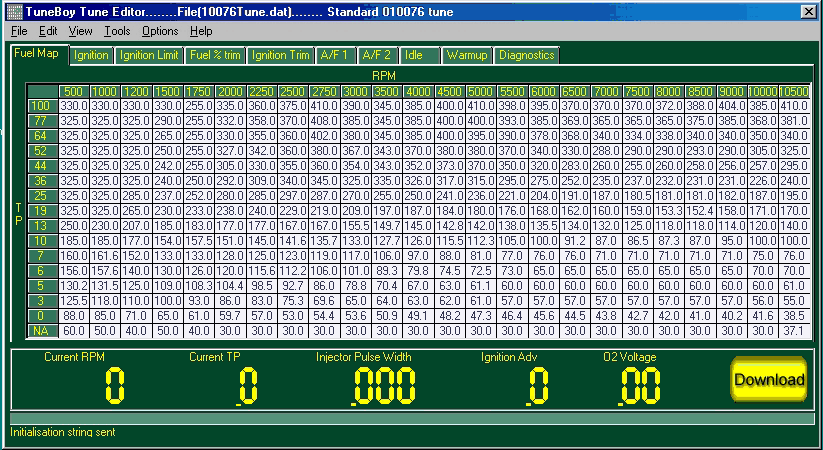This screenshot has width=823, height=450.
Task: Click the Injector Pulse Width readout
Action: click(x=384, y=386)
